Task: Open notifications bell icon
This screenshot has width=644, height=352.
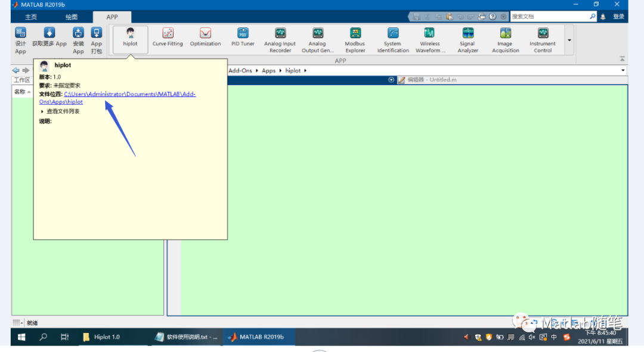Action: click(603, 17)
